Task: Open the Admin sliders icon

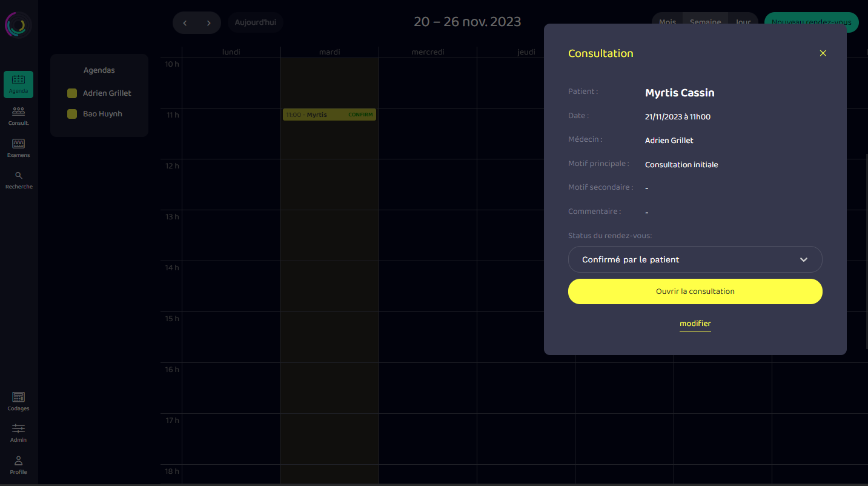Action: pyautogui.click(x=18, y=428)
